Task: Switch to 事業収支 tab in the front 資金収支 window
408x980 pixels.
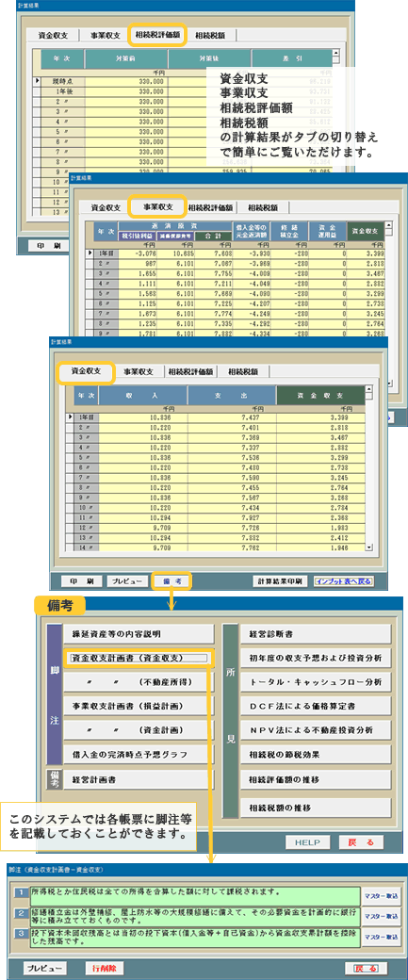Action: pyautogui.click(x=140, y=371)
